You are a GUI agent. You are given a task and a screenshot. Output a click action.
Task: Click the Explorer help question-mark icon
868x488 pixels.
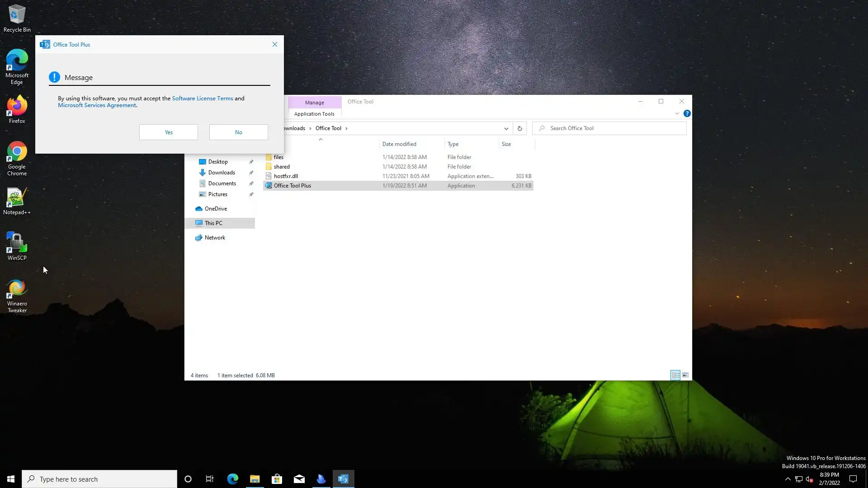click(687, 113)
